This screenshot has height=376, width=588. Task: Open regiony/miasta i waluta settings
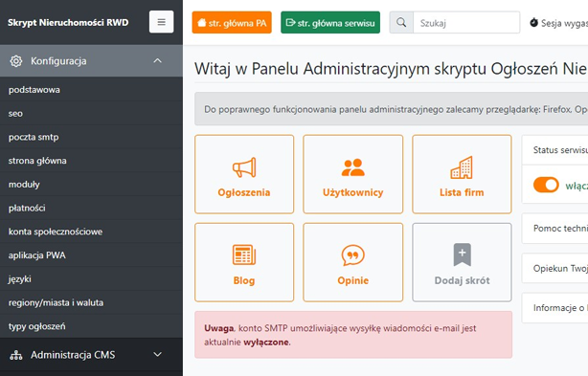point(91,302)
